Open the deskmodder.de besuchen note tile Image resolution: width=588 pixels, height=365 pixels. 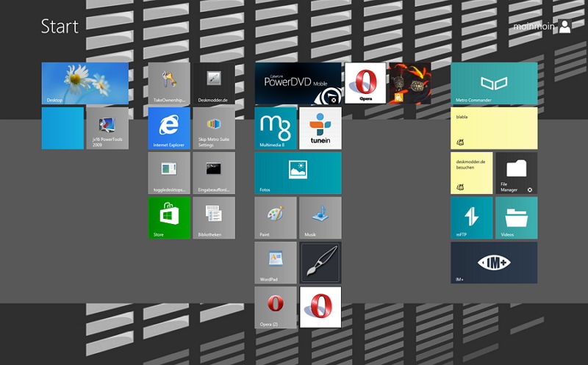(x=471, y=173)
